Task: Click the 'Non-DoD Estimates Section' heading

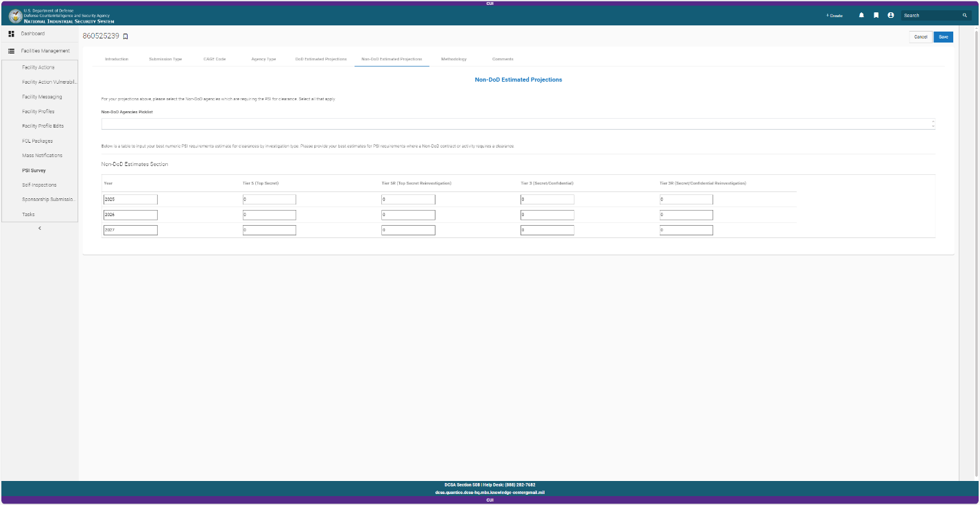Action: pos(134,165)
